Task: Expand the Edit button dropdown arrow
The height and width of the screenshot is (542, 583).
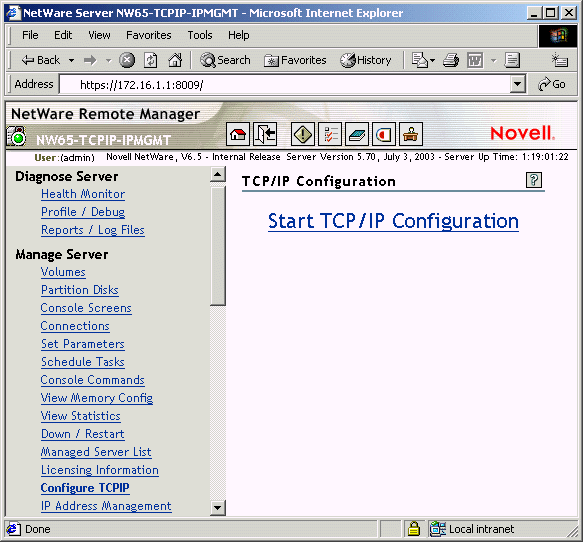Action: (493, 60)
